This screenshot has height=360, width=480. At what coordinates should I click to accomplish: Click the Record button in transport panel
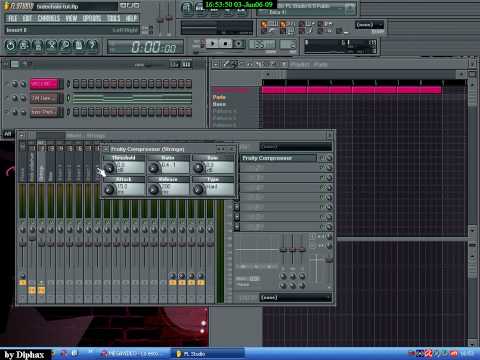point(239,44)
